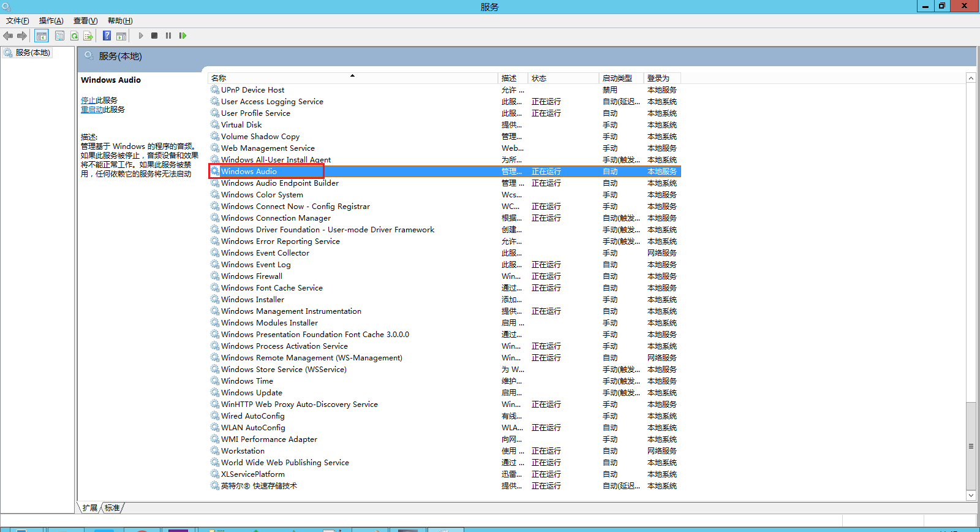Select Windows Font Cache Service row
This screenshot has width=980, height=532.
pos(445,288)
